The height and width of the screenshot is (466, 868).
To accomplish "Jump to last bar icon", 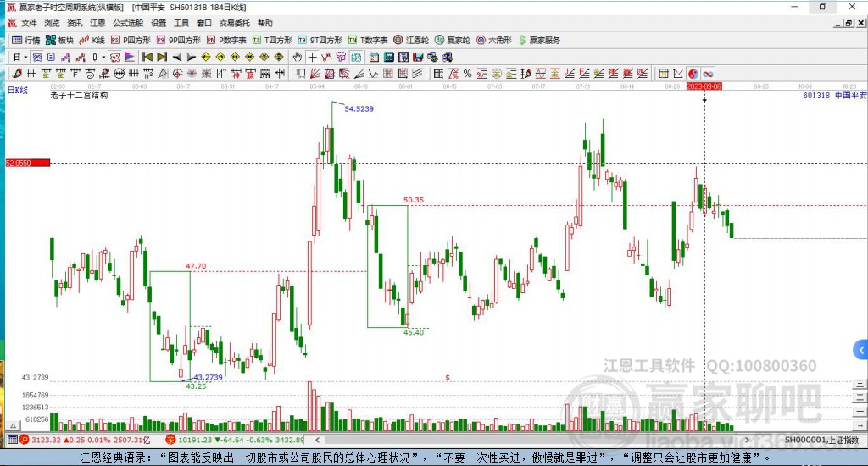I will [x=162, y=57].
